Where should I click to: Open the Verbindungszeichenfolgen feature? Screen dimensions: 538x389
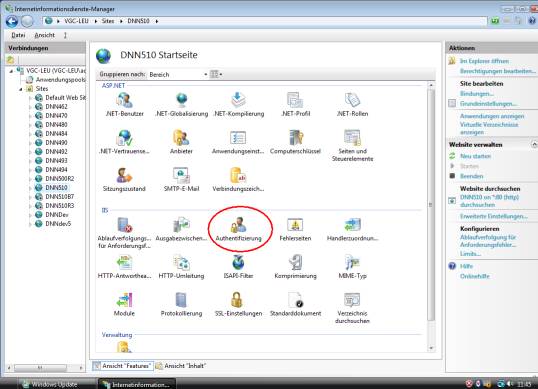[238, 180]
